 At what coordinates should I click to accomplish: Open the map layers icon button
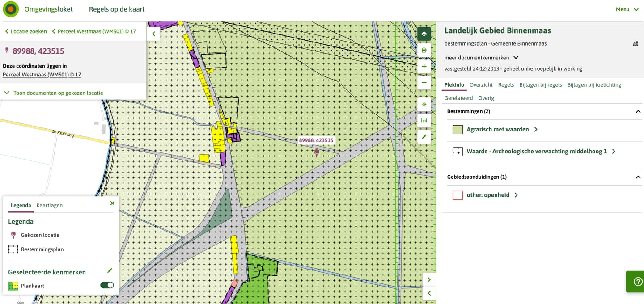pos(424,34)
